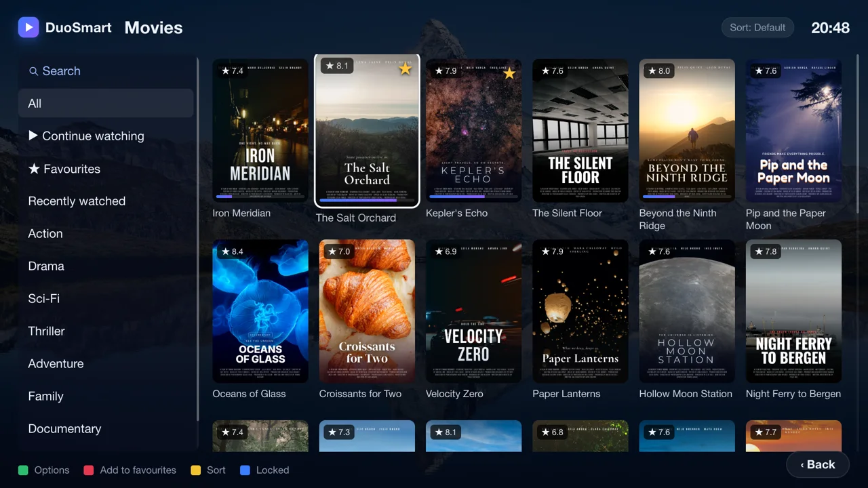Click the 8.0 rating badge on Beyond the Ninth Ridge
The height and width of the screenshot is (488, 868).
click(x=658, y=70)
